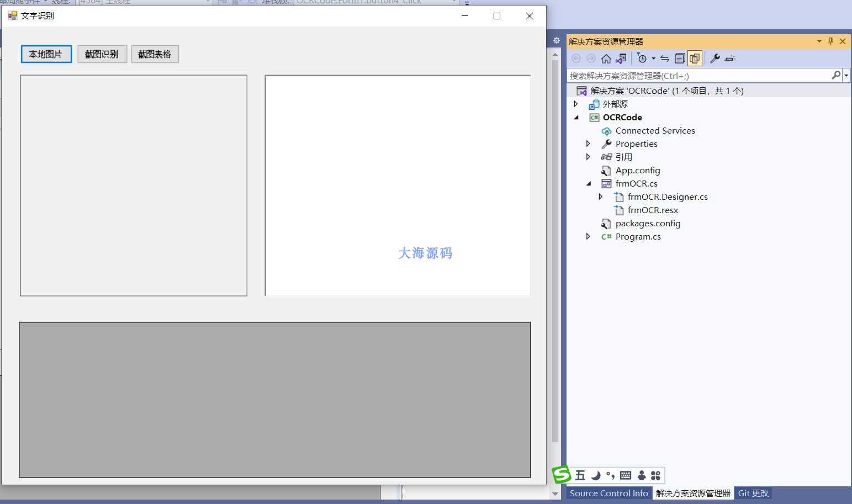Collapse all items in Solution Explorer
The image size is (852, 504).
[680, 59]
